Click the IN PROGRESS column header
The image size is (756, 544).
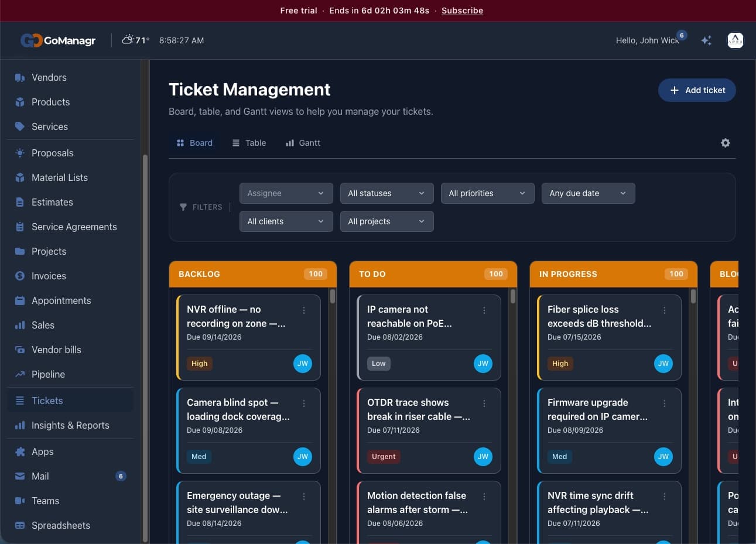point(614,274)
